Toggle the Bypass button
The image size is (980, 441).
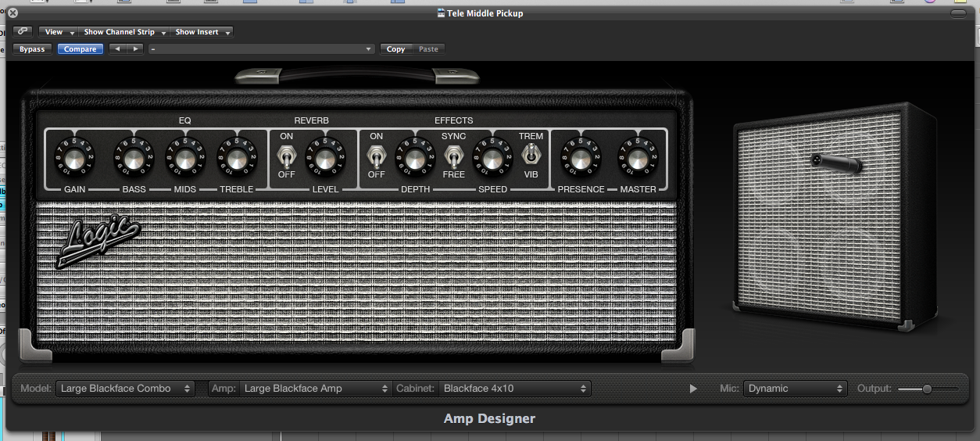32,49
